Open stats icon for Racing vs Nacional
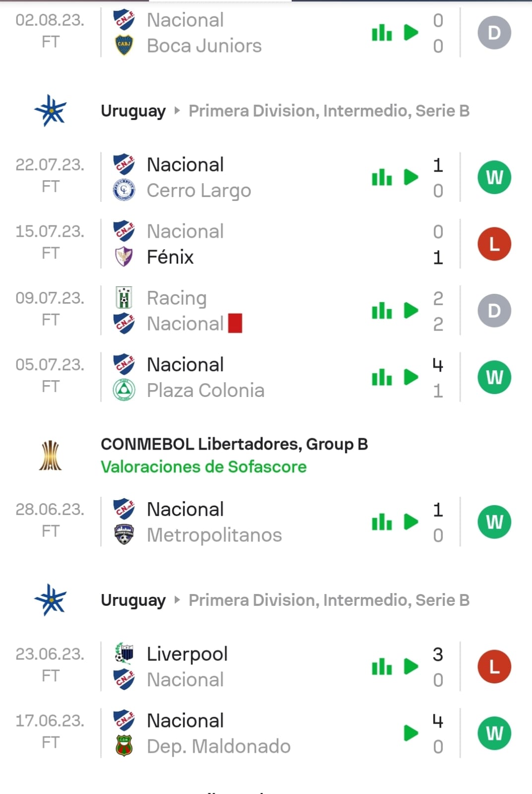 click(x=382, y=311)
